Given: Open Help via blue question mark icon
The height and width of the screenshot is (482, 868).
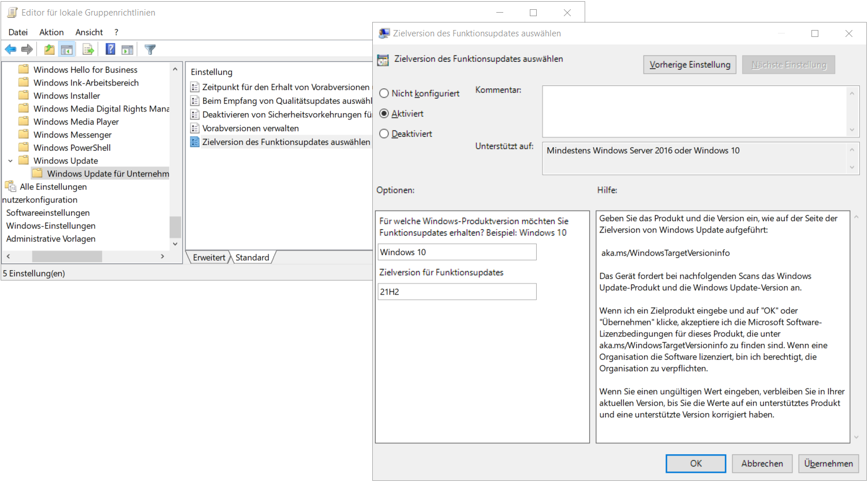Looking at the screenshot, I should tap(110, 50).
